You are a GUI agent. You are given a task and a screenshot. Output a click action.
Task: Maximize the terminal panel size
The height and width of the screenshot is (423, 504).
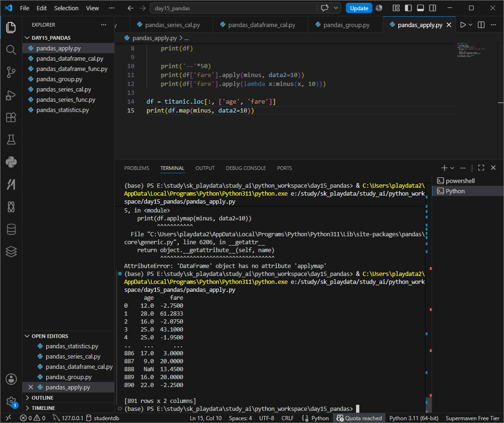click(x=481, y=168)
